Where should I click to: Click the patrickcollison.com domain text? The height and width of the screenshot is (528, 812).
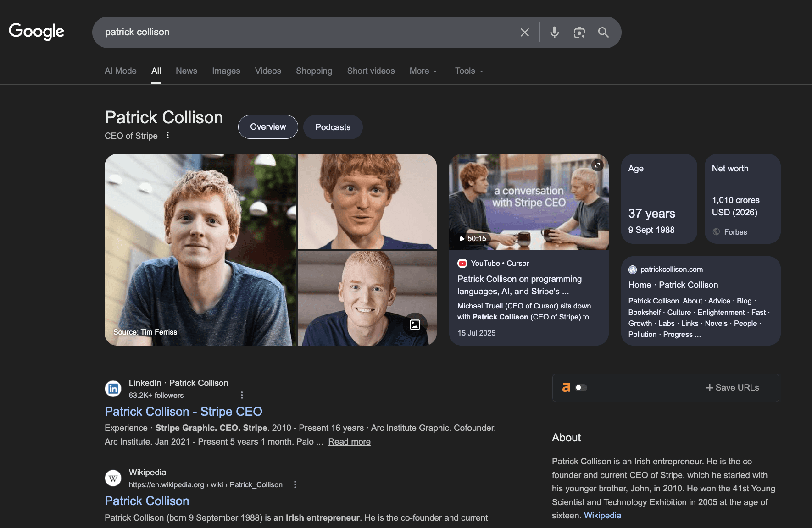(672, 269)
